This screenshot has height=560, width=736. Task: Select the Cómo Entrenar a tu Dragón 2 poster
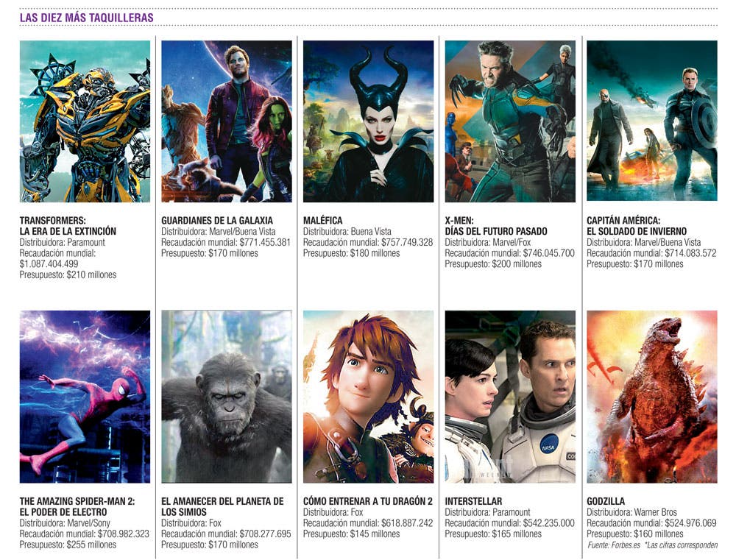[369, 397]
